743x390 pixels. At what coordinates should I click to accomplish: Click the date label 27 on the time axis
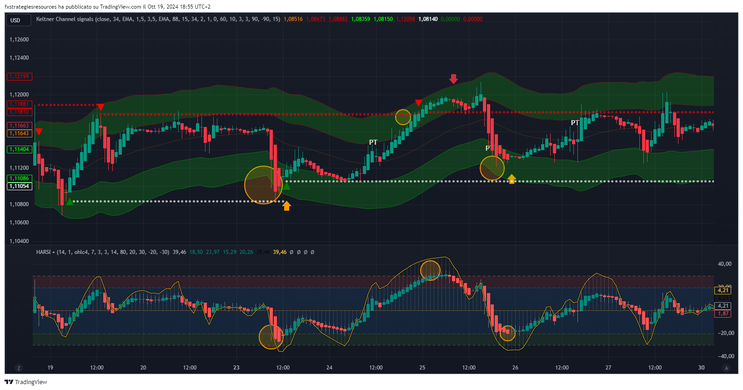pyautogui.click(x=608, y=367)
